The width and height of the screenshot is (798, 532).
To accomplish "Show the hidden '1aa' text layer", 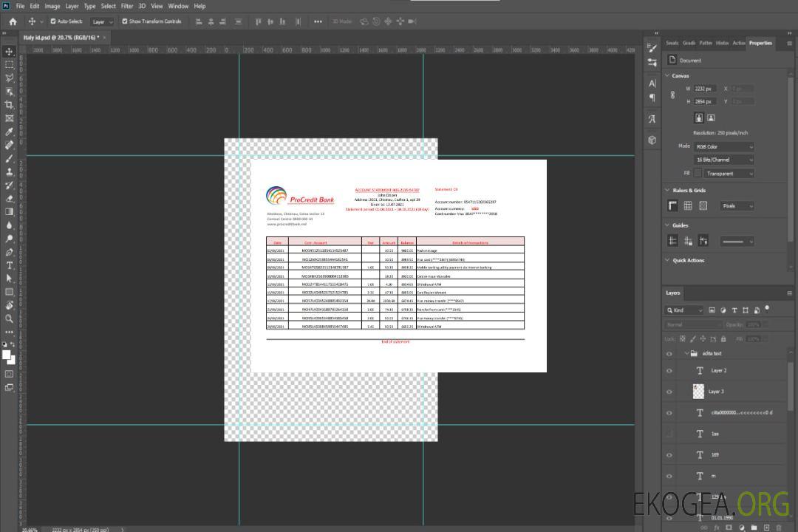I will coord(669,434).
